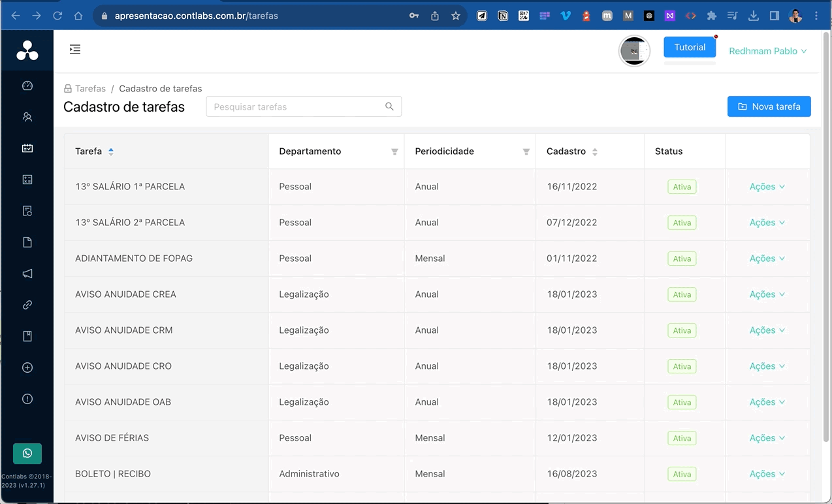
Task: Click the page vertical scrollbar
Action: click(x=827, y=235)
